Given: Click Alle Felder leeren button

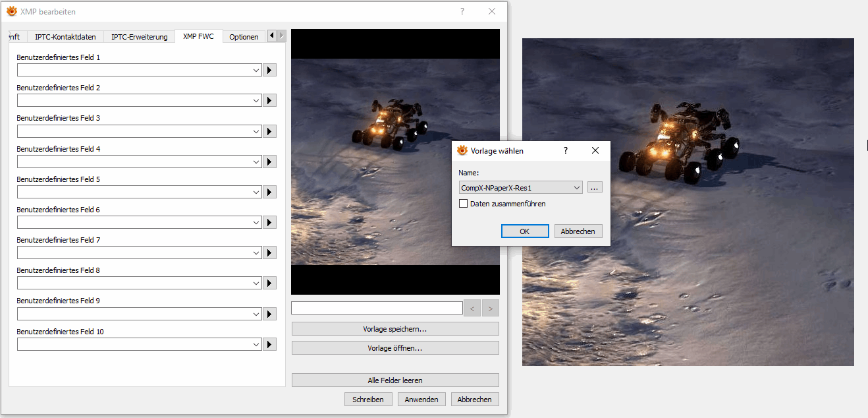Looking at the screenshot, I should [x=395, y=380].
